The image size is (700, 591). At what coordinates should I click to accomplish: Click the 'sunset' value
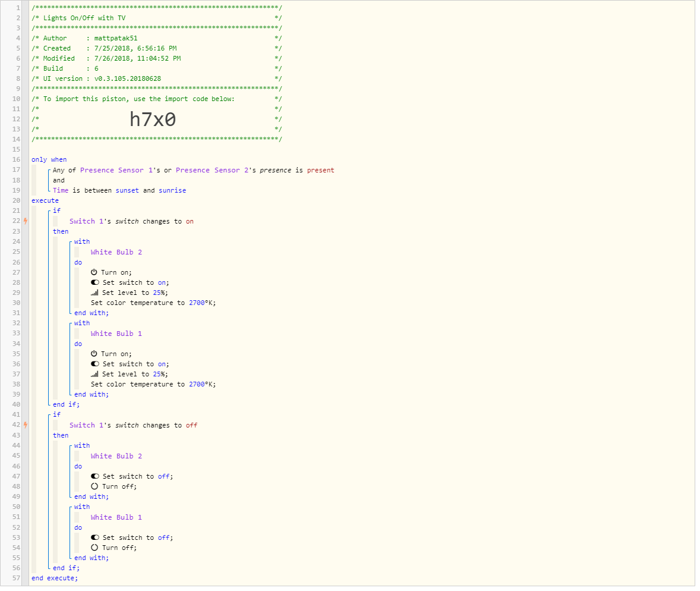(x=127, y=190)
